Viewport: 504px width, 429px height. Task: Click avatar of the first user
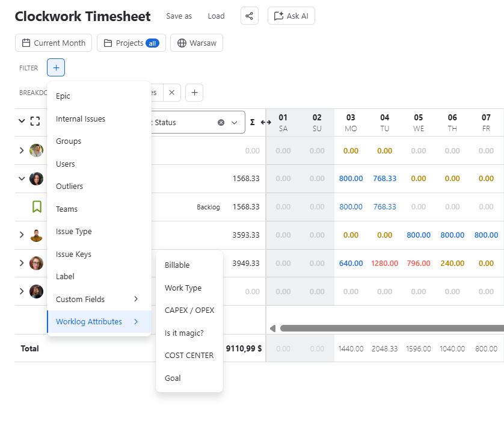pos(36,150)
